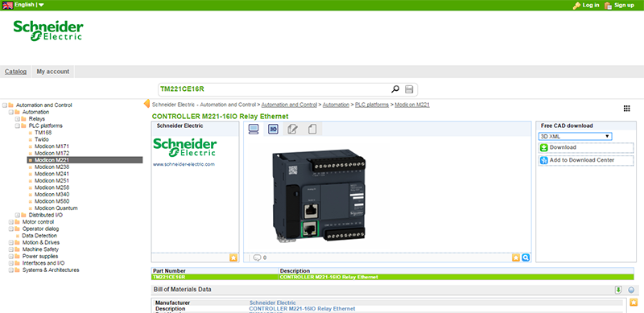The image size is (644, 313).
Task: Expand the Relays folder in tree
Action: 17,119
